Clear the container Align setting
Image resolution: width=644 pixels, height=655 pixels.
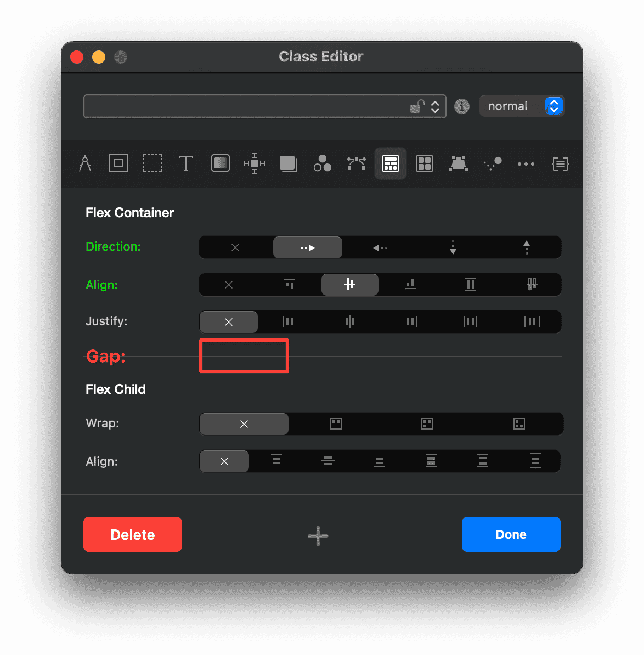[x=229, y=285]
